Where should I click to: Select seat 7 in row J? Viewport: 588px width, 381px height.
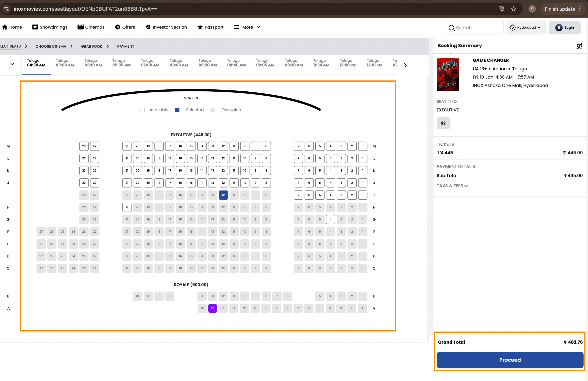coord(298,183)
